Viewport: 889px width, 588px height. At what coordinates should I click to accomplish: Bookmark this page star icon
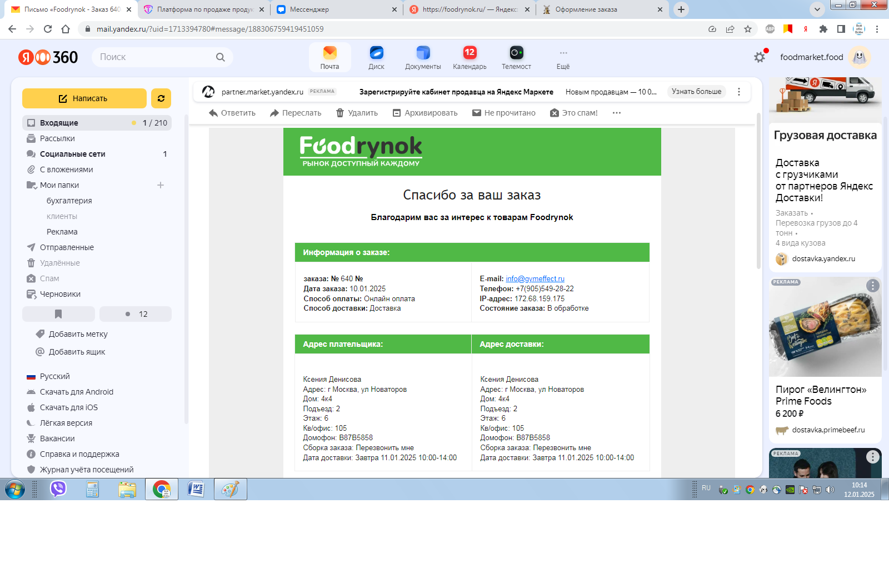coord(748,29)
